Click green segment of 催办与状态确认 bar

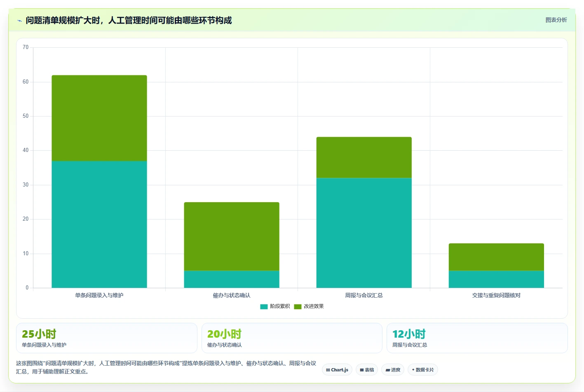coord(232,236)
